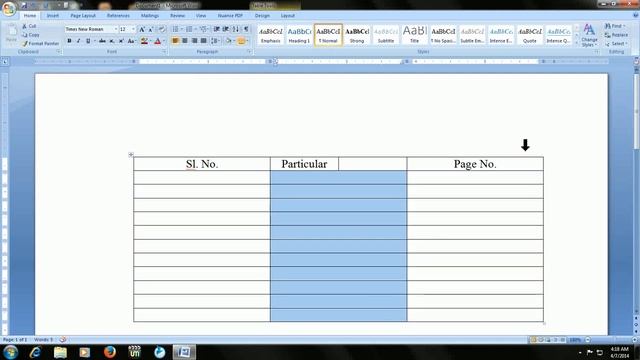The height and width of the screenshot is (360, 640).
Task: Center the text
Action: (x=185, y=41)
